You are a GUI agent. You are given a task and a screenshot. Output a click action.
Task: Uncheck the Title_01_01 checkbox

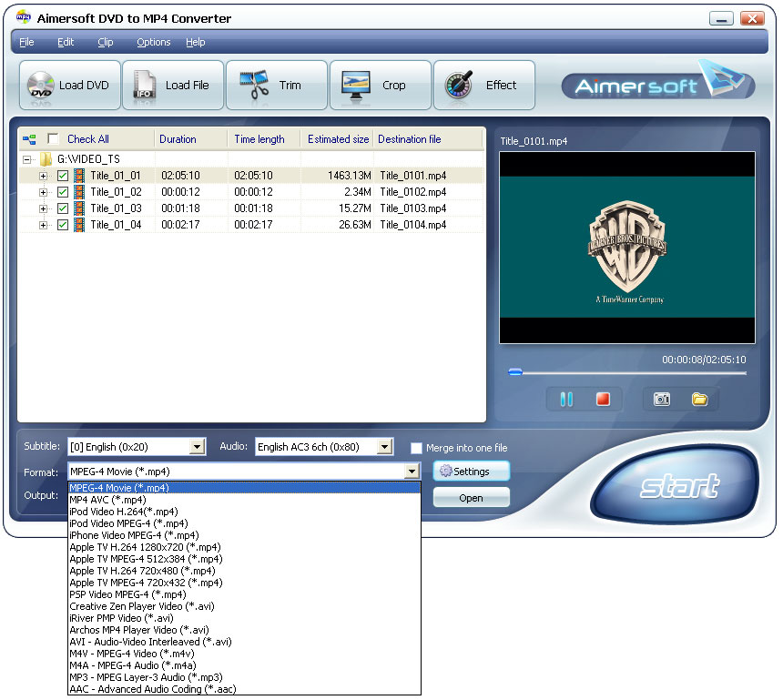pyautogui.click(x=63, y=176)
